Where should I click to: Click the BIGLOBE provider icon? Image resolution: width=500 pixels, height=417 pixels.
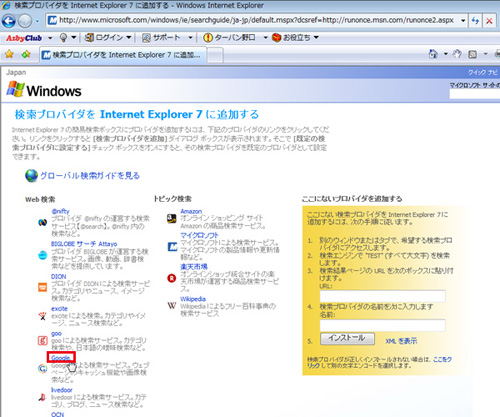[x=43, y=255]
